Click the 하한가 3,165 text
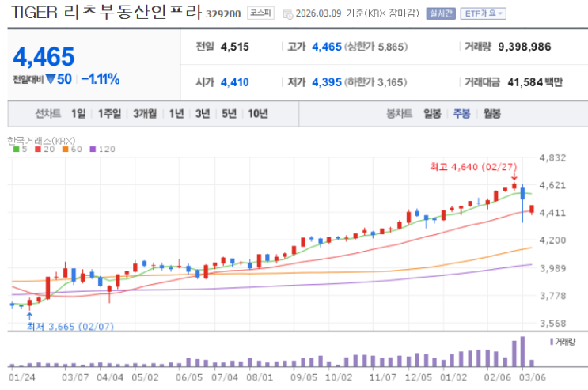This screenshot has width=588, height=390. (376, 82)
